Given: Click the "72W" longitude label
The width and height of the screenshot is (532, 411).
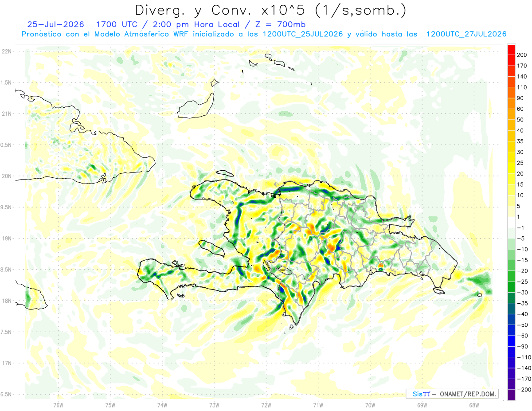Looking at the screenshot, I should (x=266, y=405).
